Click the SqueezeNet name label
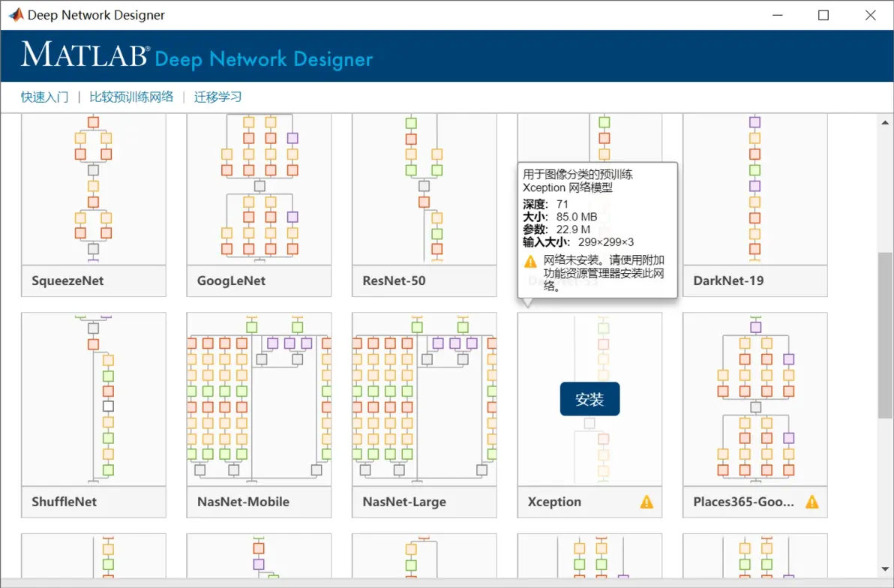This screenshot has width=894, height=588. pos(67,280)
